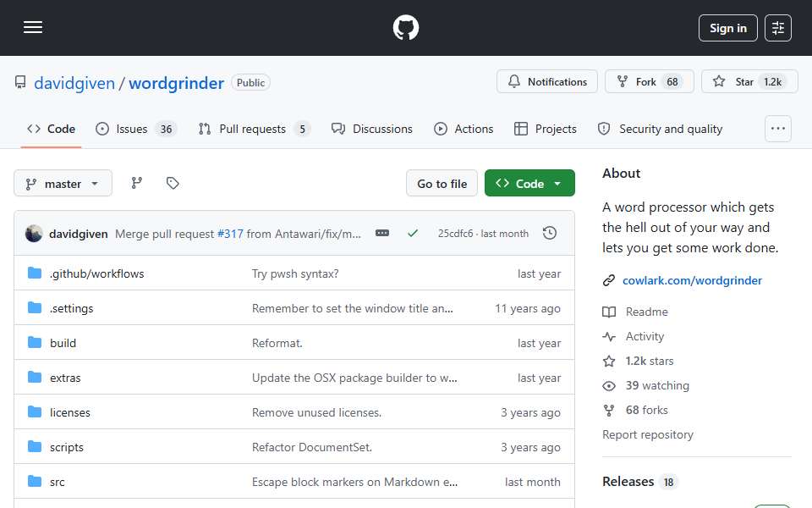Open commit 25cdfc6
The height and width of the screenshot is (508, 812).
(455, 234)
